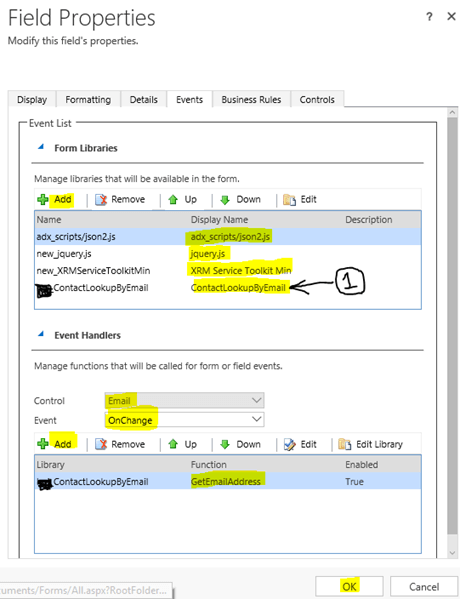This screenshot has height=599, width=460.
Task: Click the Library column header
Action: pos(50,465)
